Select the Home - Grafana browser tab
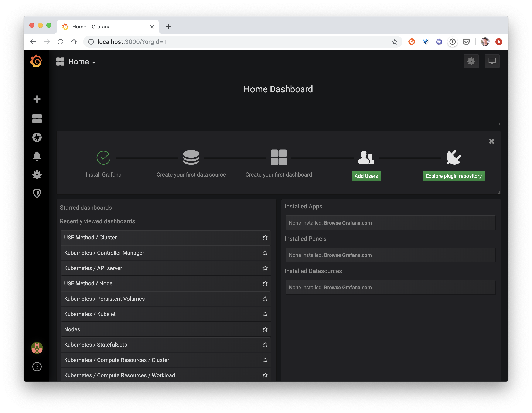This screenshot has width=532, height=413. (108, 27)
